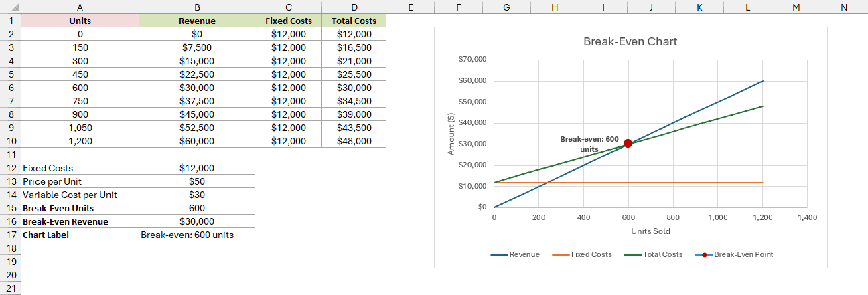Screen dimensions: 868x295
Task: Select the $7,500 revenue cell
Action: pyautogui.click(x=197, y=47)
